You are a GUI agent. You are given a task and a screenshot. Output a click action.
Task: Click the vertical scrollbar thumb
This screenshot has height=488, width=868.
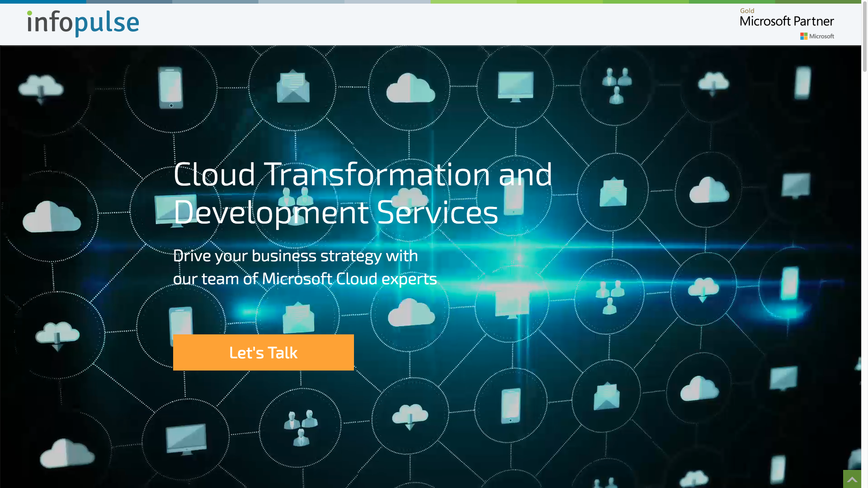tap(864, 36)
